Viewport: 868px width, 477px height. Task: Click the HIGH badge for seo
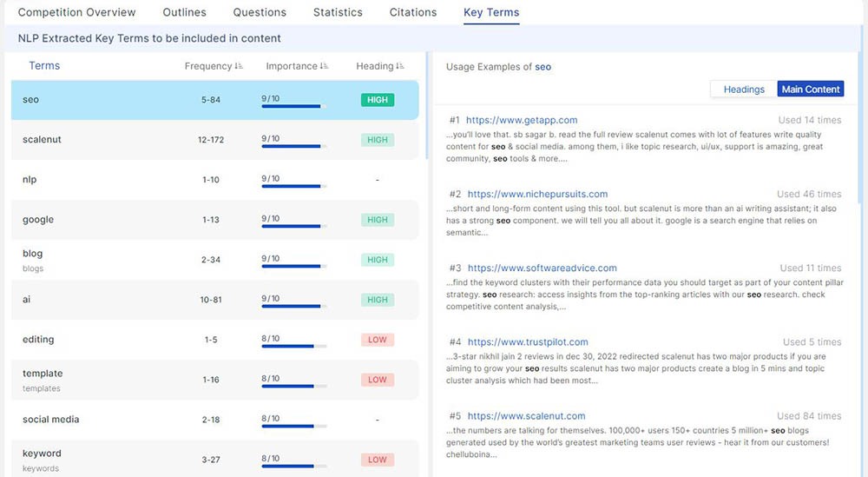378,100
